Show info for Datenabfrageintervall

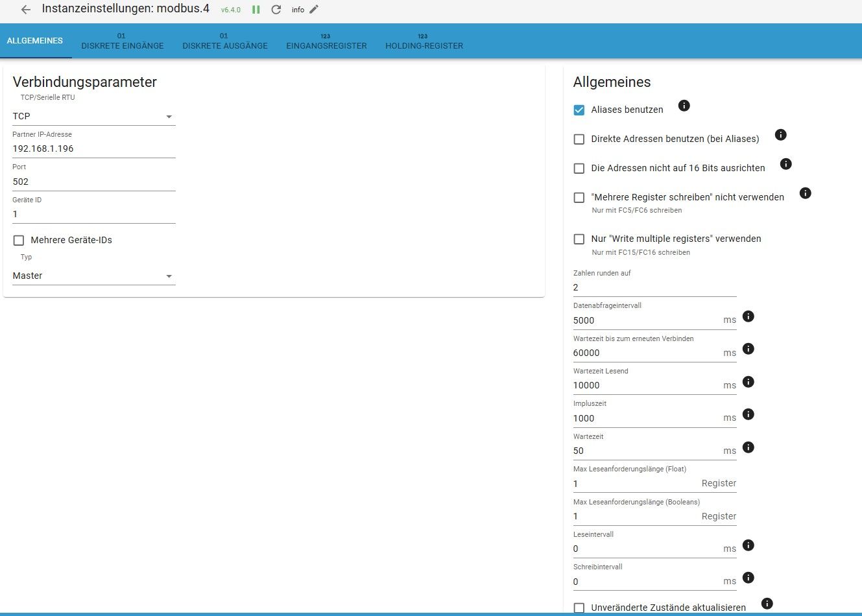click(748, 316)
